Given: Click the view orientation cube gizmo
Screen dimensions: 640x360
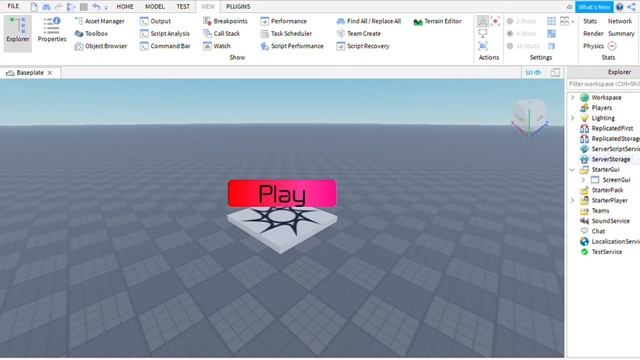Looking at the screenshot, I should point(529,118).
